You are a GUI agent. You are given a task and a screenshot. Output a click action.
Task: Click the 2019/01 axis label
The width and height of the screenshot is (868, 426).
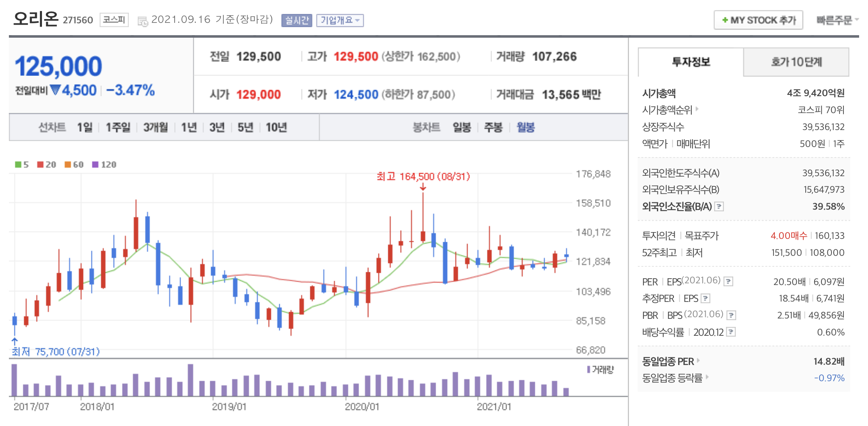(229, 407)
